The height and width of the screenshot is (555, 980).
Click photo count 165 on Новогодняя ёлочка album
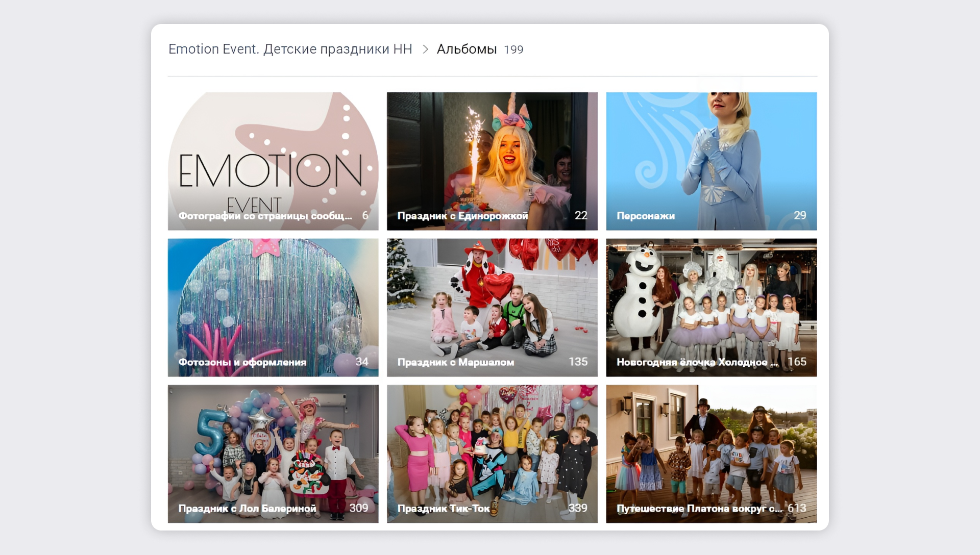click(x=797, y=362)
